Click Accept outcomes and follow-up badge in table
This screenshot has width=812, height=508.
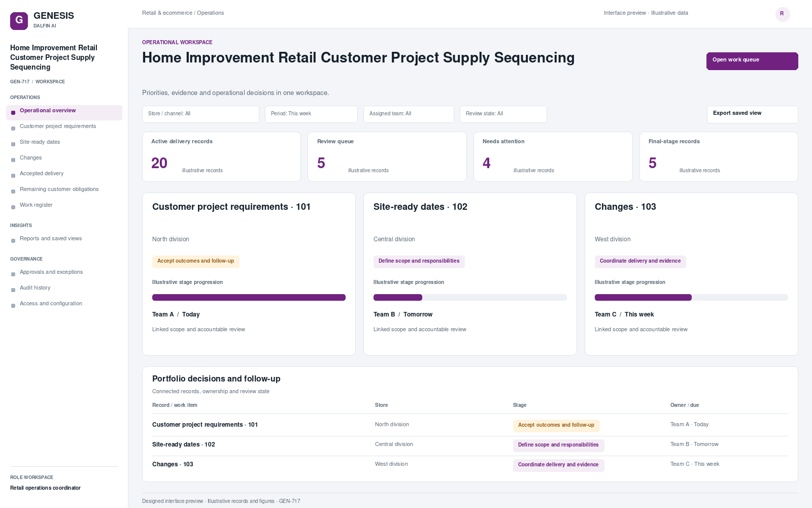pyautogui.click(x=556, y=426)
